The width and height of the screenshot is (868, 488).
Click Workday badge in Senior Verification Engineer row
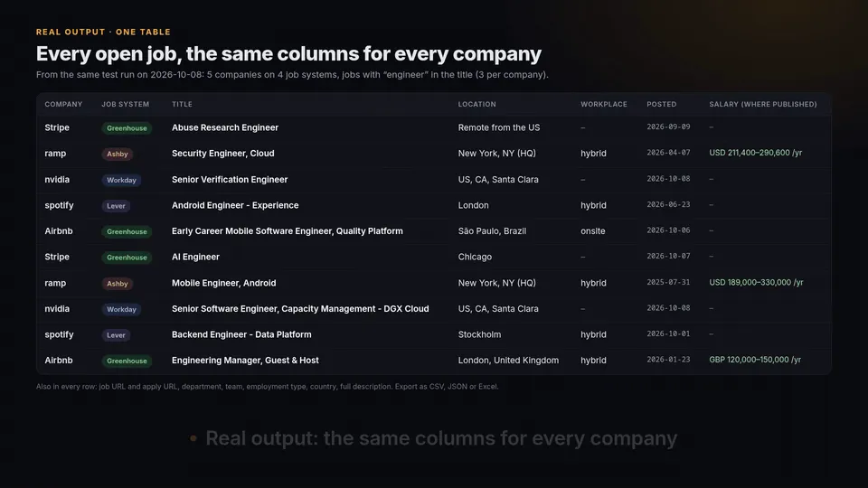click(121, 180)
